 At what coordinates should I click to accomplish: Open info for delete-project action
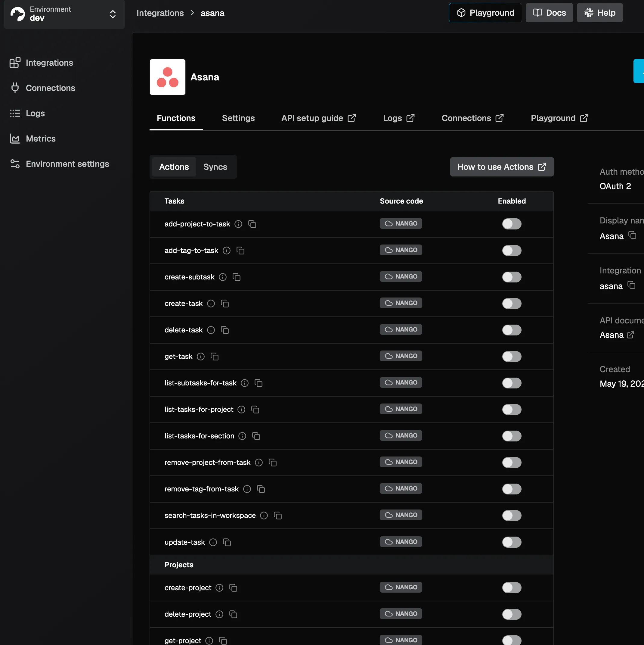click(219, 614)
